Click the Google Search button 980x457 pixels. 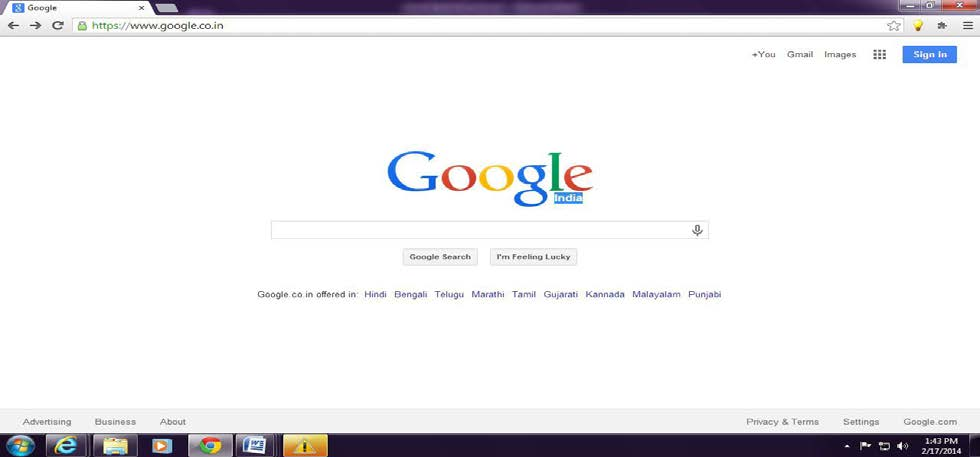(x=440, y=257)
